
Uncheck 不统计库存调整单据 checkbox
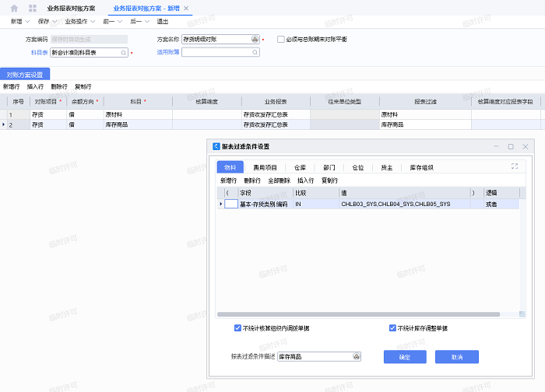(392, 328)
